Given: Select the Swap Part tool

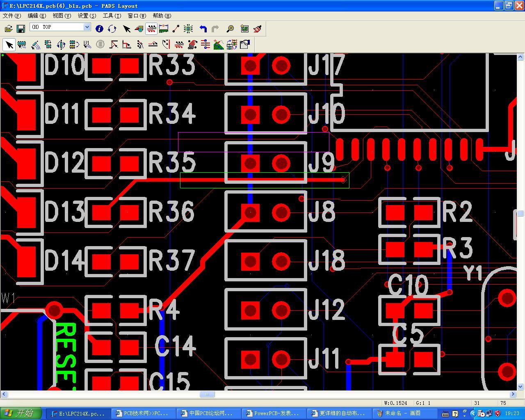Looking at the screenshot, I should click(x=74, y=44).
